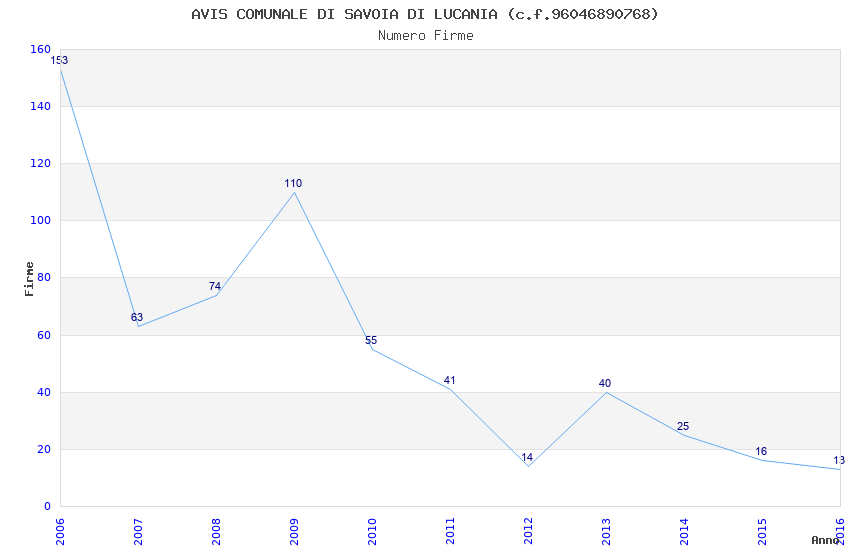Image resolution: width=850 pixels, height=550 pixels.
Task: Click the x-axis year 2012
Action: point(529,532)
